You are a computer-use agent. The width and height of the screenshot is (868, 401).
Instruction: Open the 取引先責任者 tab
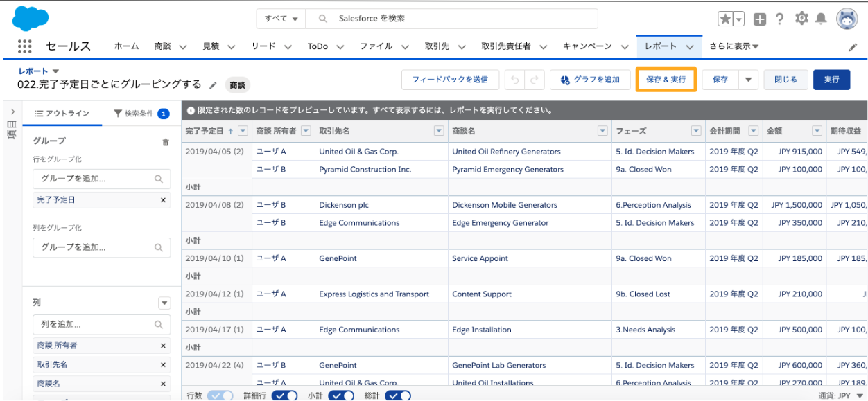click(x=506, y=46)
